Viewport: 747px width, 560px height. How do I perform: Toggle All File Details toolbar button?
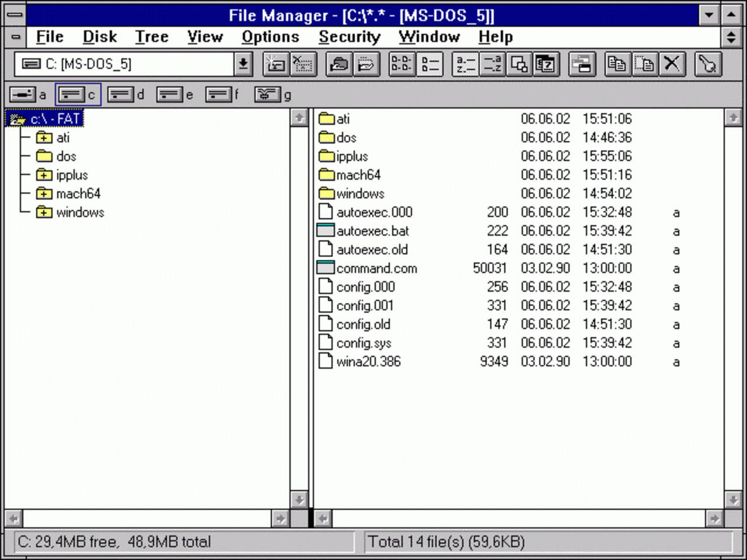(430, 64)
